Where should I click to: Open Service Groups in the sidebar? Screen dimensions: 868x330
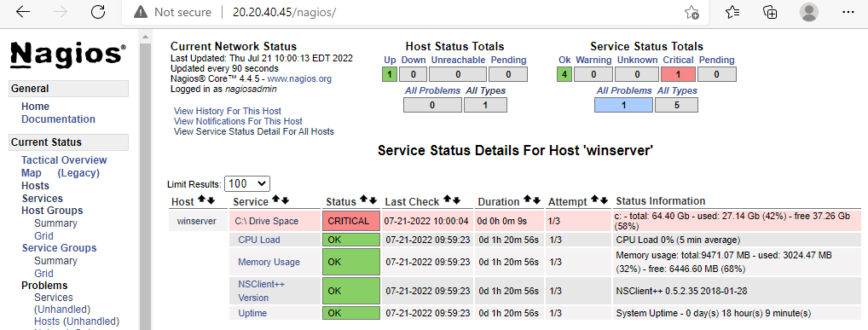click(x=59, y=247)
